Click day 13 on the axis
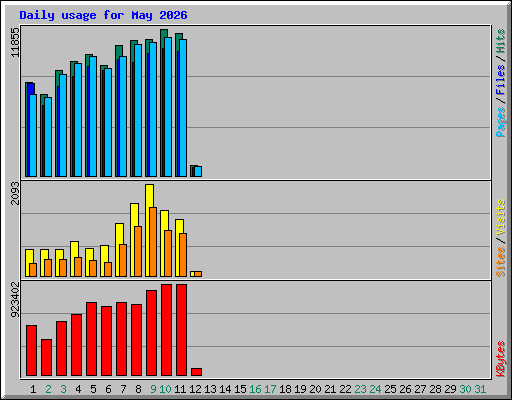The image size is (512, 400). (x=210, y=389)
